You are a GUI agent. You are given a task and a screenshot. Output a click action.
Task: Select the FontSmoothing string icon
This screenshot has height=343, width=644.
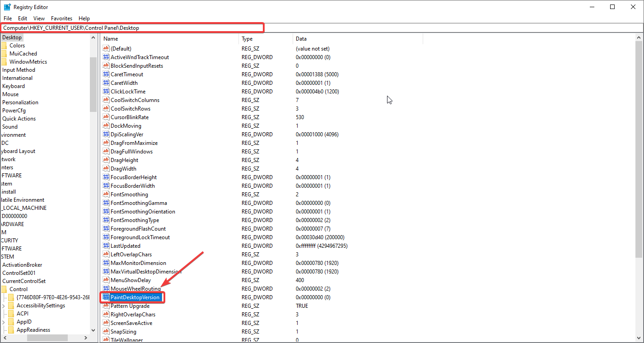(107, 195)
